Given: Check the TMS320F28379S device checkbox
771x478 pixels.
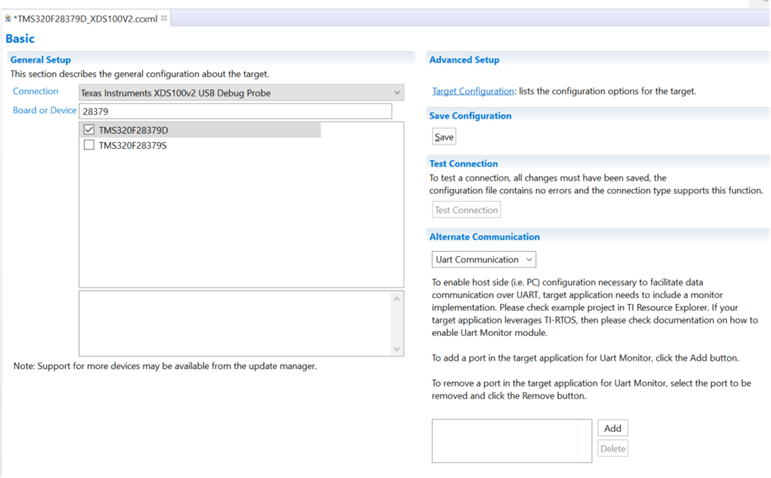Looking at the screenshot, I should (x=89, y=145).
